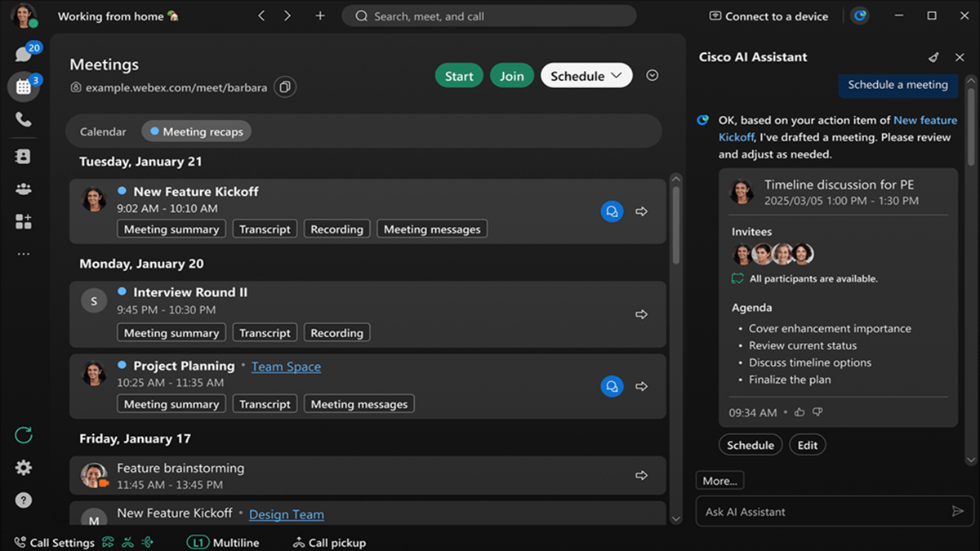Open Recording for Interview Round II
The image size is (980, 551).
336,333
